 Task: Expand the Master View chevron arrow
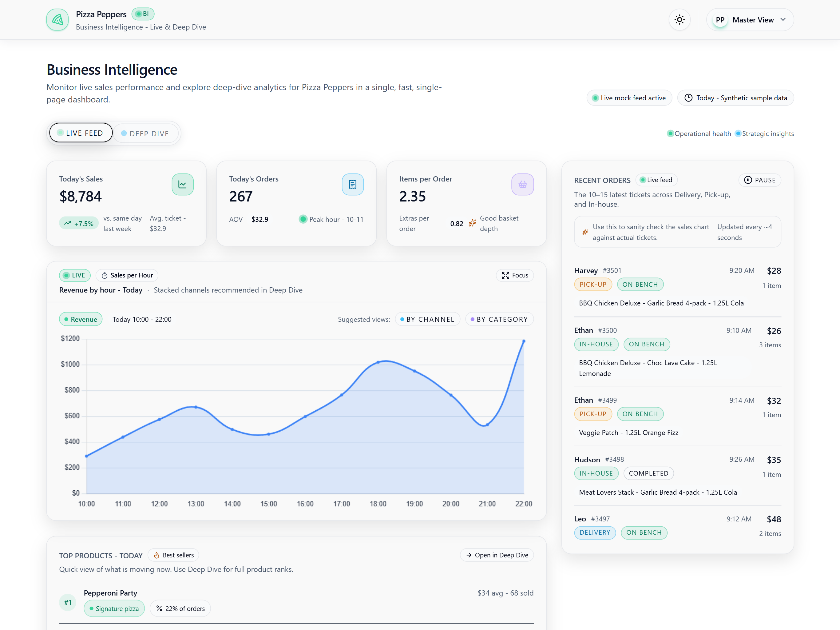point(783,20)
